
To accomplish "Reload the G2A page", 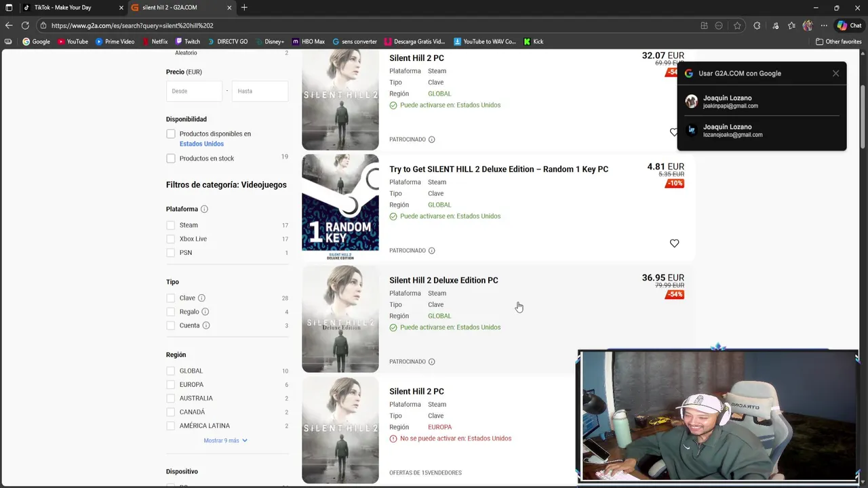I will (25, 26).
